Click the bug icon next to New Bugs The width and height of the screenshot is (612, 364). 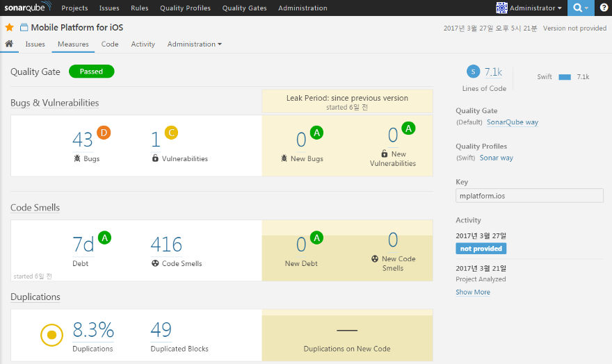point(284,158)
